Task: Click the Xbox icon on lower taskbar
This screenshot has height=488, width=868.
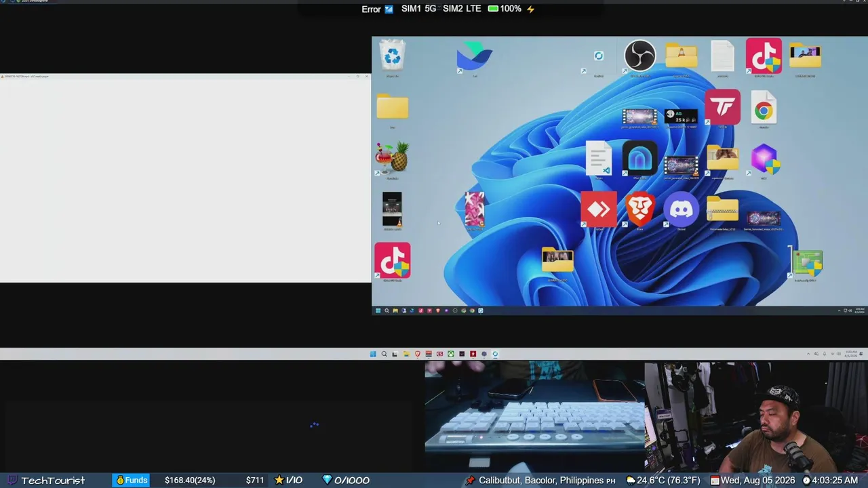Action: [x=450, y=354]
